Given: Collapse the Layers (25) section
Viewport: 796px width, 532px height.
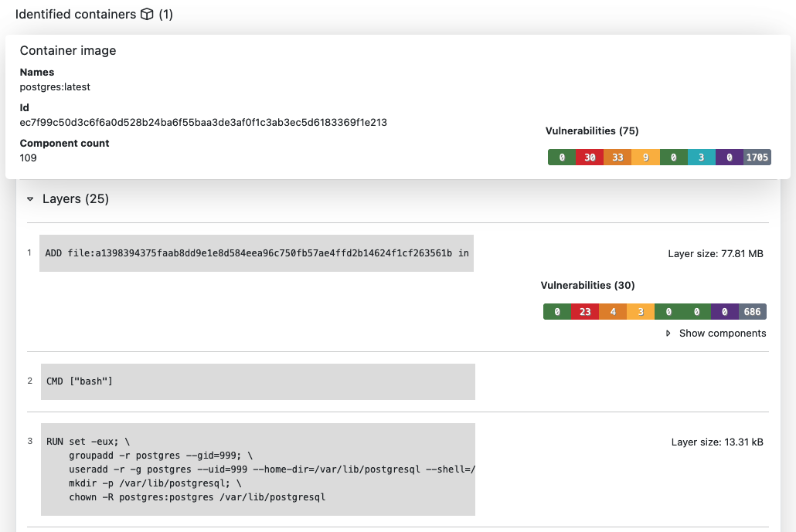Looking at the screenshot, I should tap(30, 199).
